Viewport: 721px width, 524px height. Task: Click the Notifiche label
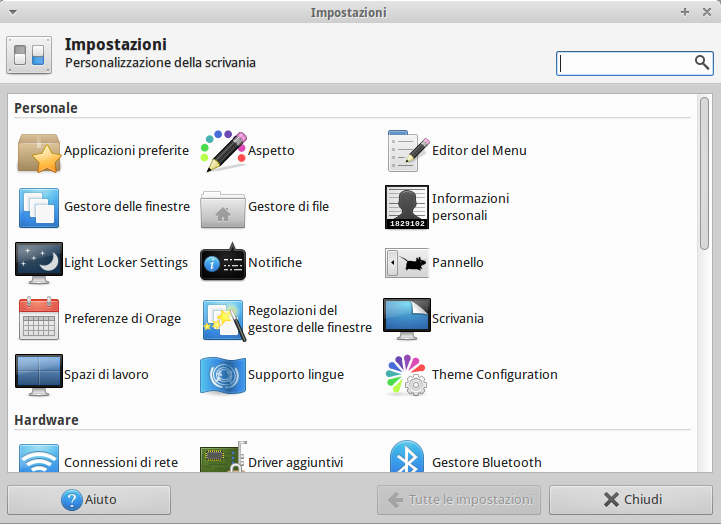(x=275, y=262)
